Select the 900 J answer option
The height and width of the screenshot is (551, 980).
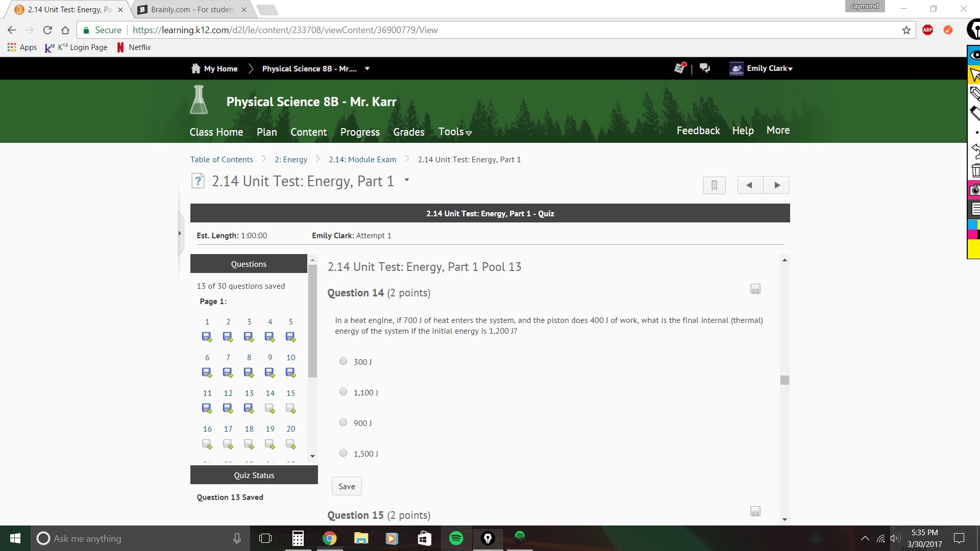click(344, 422)
